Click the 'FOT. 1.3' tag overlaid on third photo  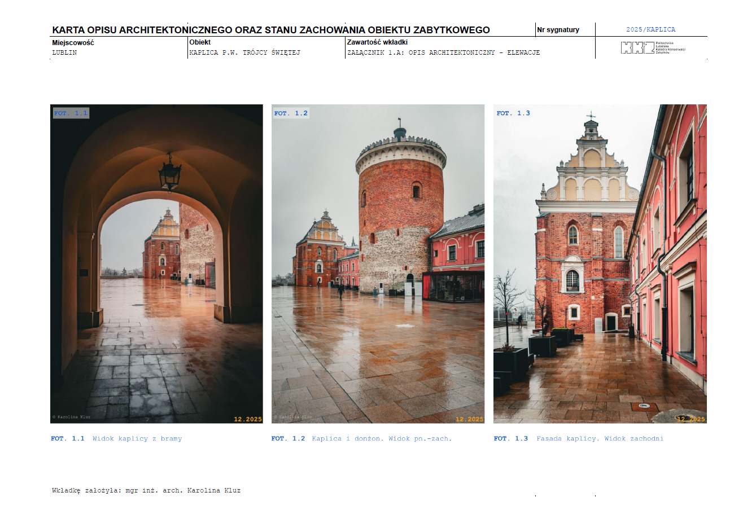tap(513, 113)
